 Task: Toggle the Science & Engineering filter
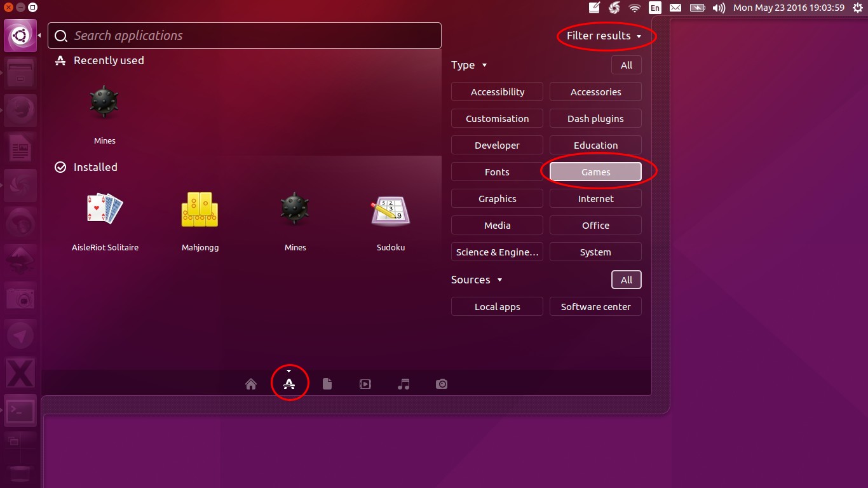point(497,252)
